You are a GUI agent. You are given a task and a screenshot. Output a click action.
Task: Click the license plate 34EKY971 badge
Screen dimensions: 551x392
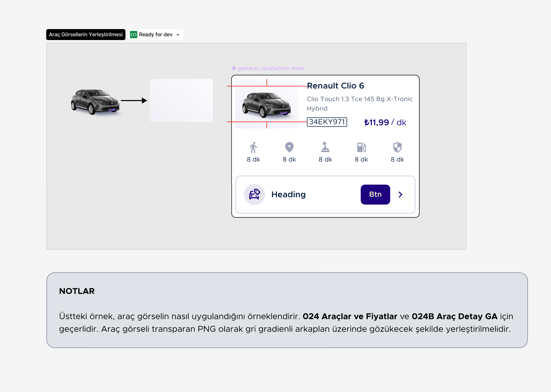(327, 122)
